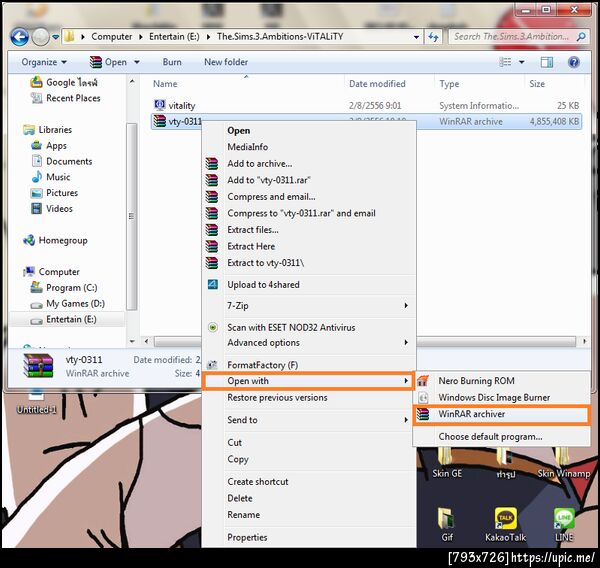Expand the 7-Zip submenu
This screenshot has width=600, height=568.
pyautogui.click(x=308, y=305)
